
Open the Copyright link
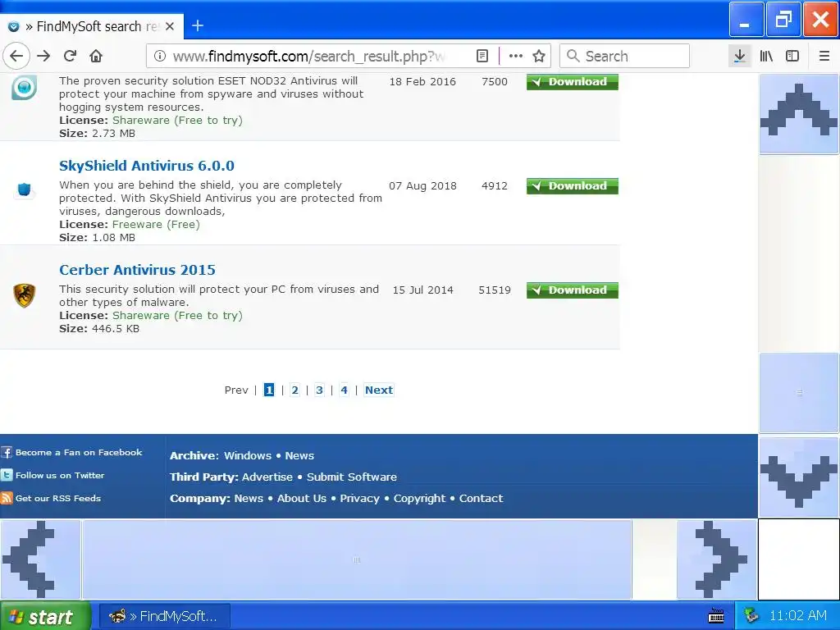pyautogui.click(x=419, y=498)
